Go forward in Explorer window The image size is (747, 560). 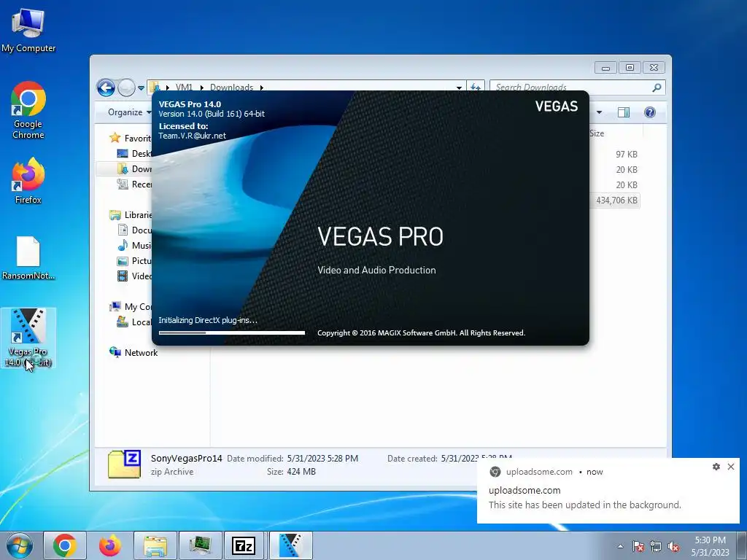click(126, 87)
